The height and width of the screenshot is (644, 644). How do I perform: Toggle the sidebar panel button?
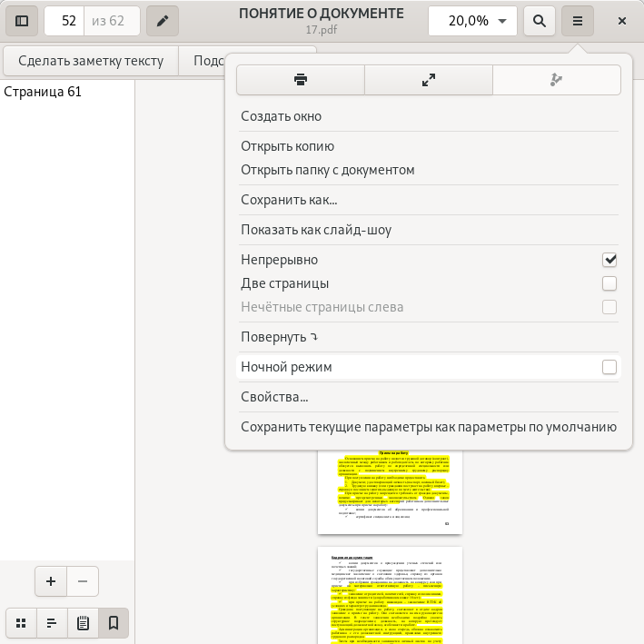pos(22,21)
